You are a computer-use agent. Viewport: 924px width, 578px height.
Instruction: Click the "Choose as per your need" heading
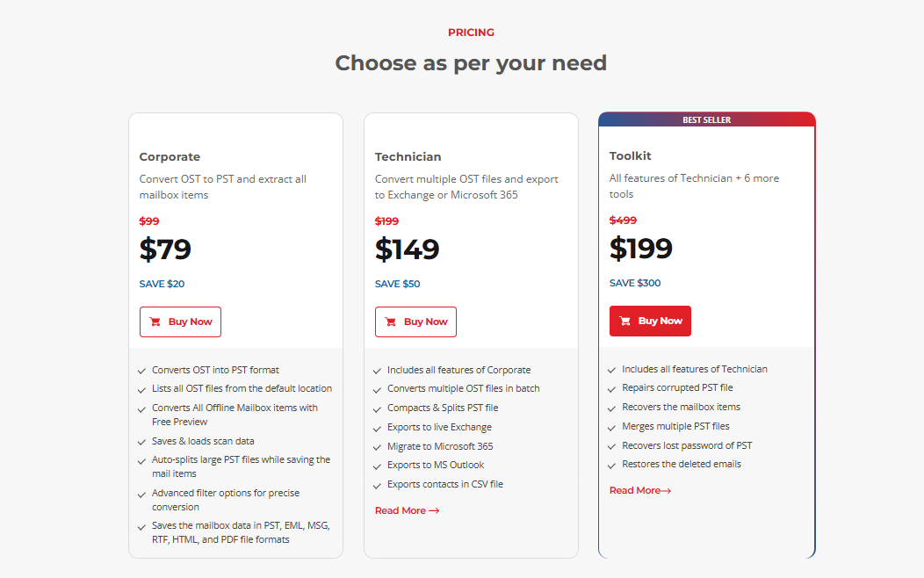pyautogui.click(x=471, y=63)
